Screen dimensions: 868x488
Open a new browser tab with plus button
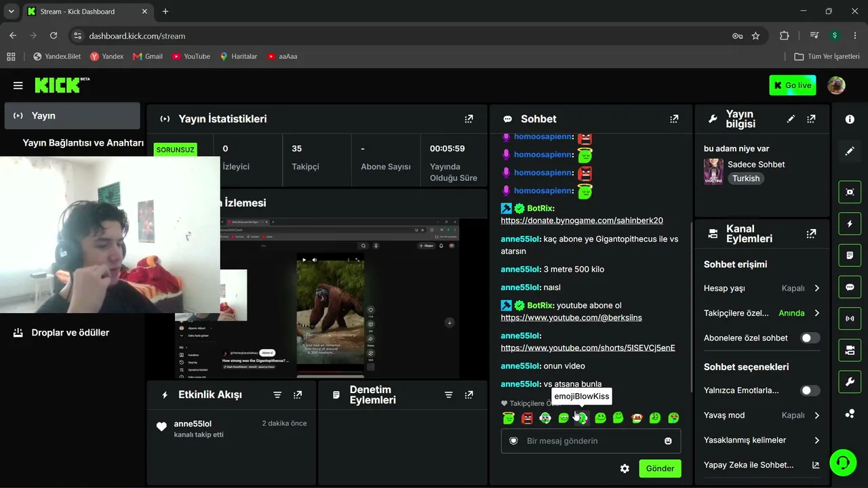point(165,12)
